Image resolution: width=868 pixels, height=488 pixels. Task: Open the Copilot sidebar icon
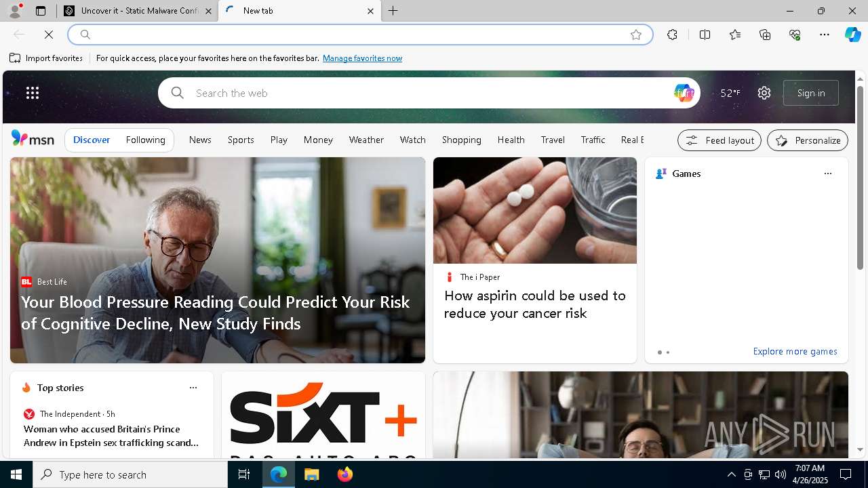coord(852,35)
